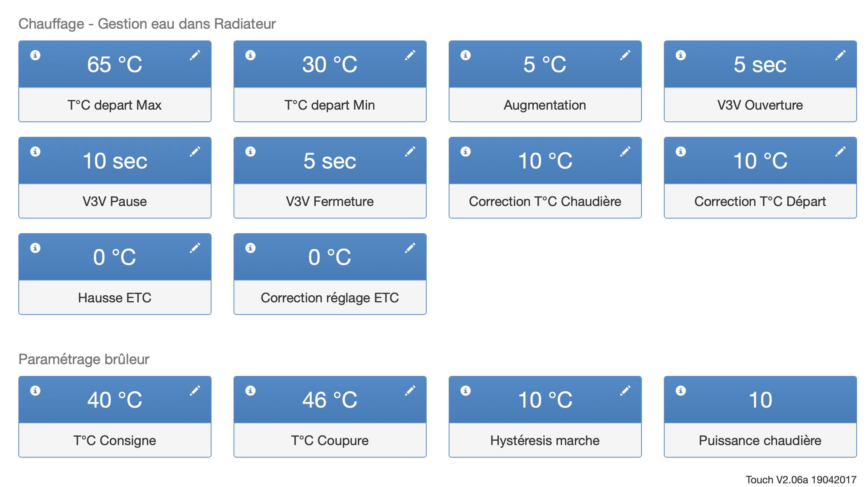Click pencil icon on T°C Coupure
868x487 pixels.
[410, 391]
